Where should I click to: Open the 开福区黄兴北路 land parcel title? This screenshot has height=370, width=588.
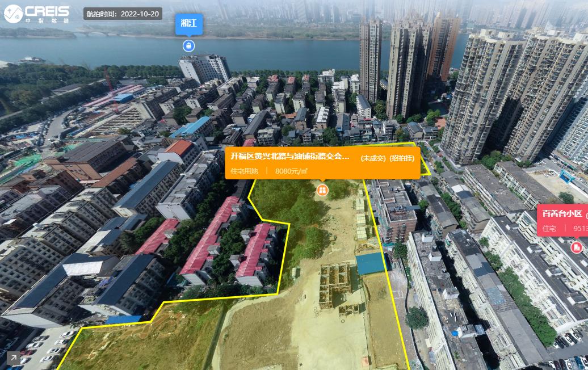pyautogui.click(x=290, y=157)
